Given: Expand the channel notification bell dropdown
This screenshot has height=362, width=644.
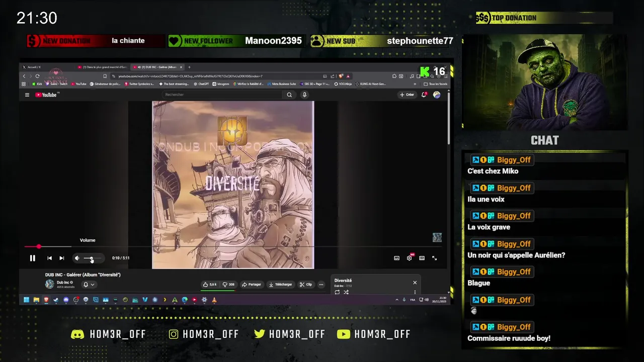Looking at the screenshot, I should [89, 285].
